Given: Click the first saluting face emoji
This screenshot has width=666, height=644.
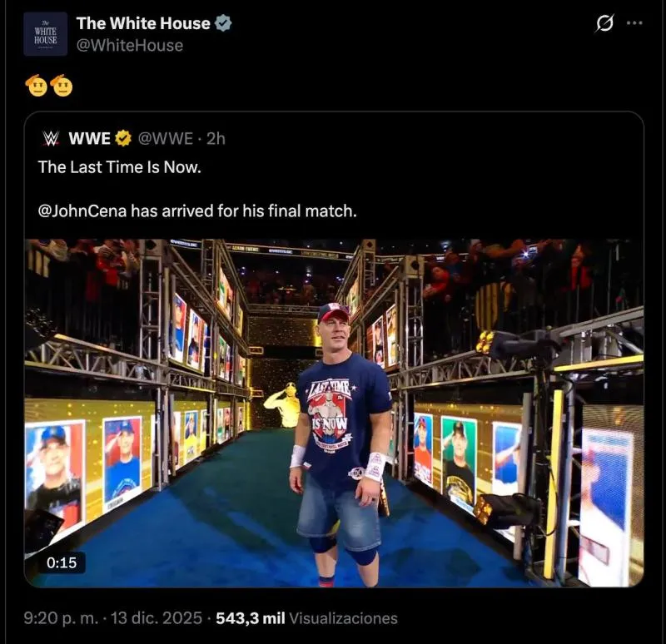Looking at the screenshot, I should (x=36, y=85).
